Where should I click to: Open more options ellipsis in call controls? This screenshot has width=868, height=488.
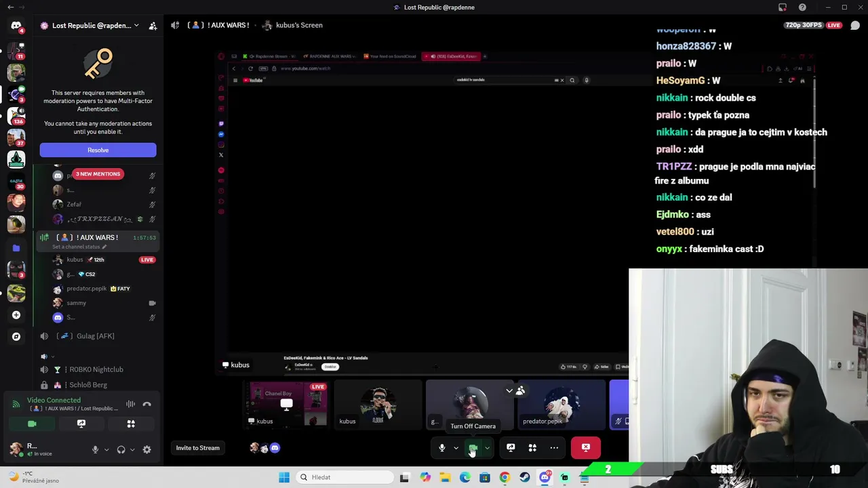pos(554,447)
